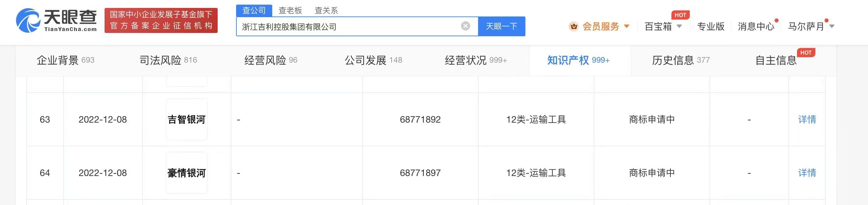Click 12类-运输工具 in row 63

coord(536,119)
